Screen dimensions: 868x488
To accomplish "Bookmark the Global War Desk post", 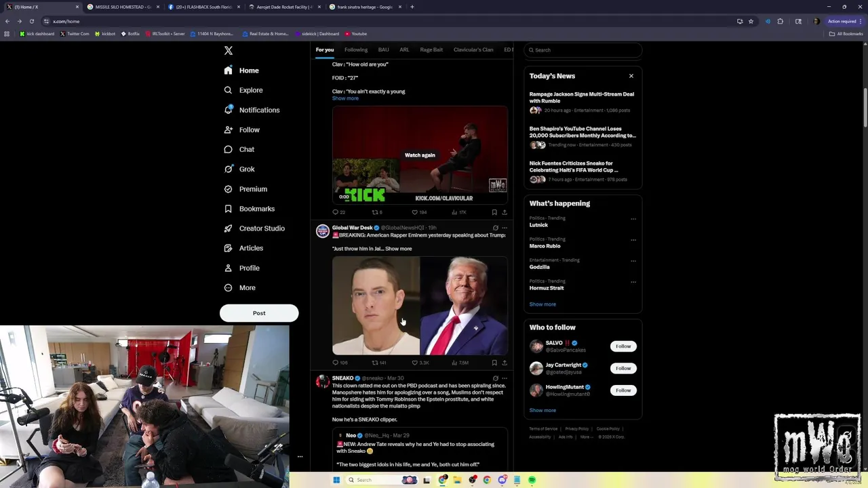I will click(494, 363).
